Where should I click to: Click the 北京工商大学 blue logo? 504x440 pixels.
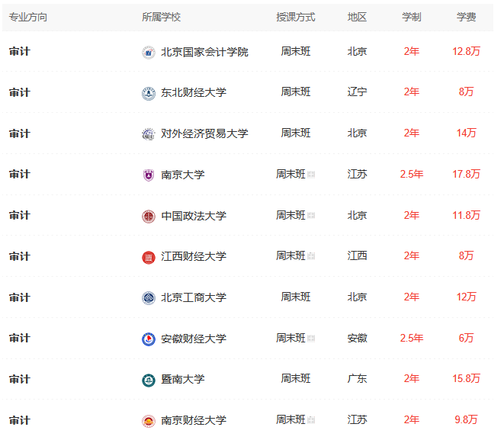(149, 298)
